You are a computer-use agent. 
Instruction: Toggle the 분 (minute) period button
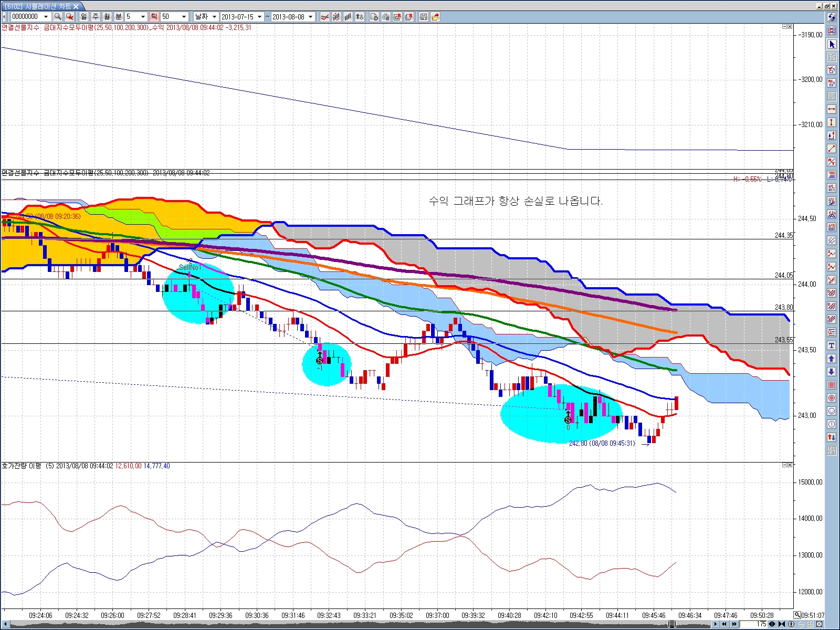coord(119,17)
